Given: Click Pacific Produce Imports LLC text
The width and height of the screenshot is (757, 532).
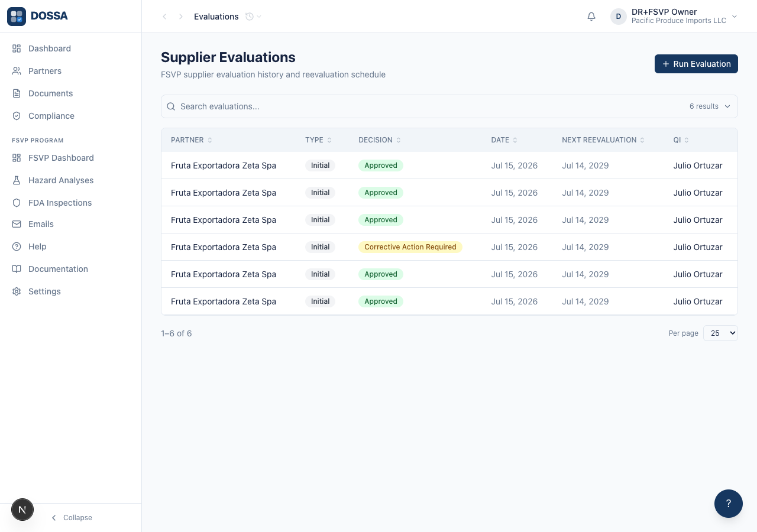Looking at the screenshot, I should 679,21.
